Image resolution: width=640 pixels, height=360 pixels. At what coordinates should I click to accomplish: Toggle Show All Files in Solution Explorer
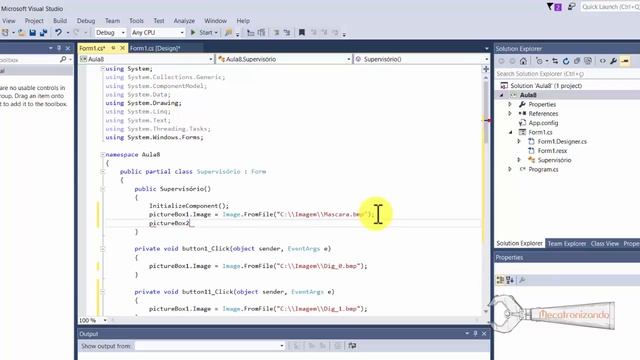click(x=588, y=61)
